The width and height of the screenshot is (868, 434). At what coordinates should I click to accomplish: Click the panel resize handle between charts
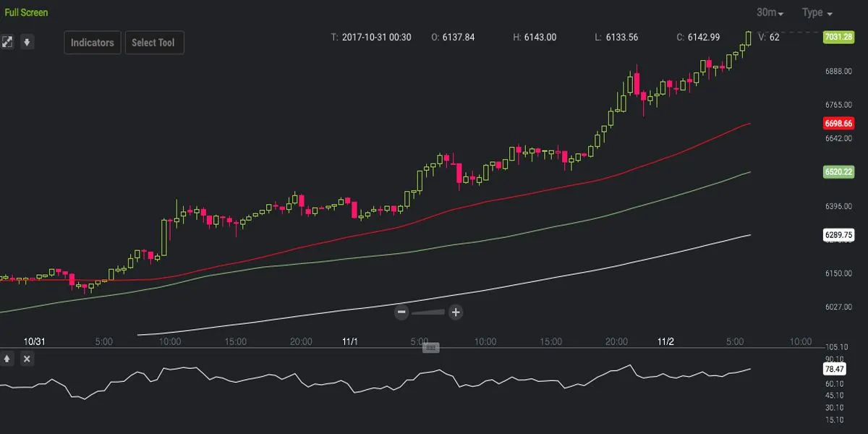tap(431, 348)
